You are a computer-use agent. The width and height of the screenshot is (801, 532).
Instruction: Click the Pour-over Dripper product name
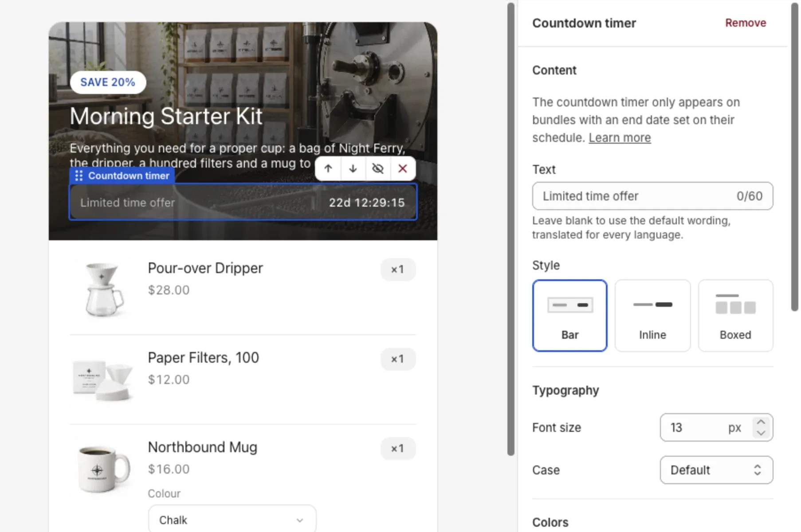pyautogui.click(x=205, y=268)
